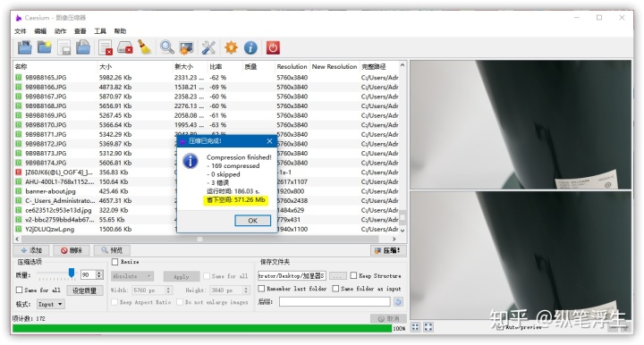Click the green status icon of 9B9B8165.JPG
Screen dimensions: 644x345
(x=19, y=78)
